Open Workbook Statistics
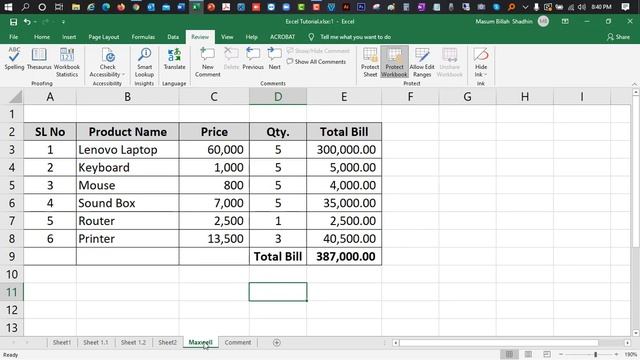The image size is (640, 360). point(67,62)
